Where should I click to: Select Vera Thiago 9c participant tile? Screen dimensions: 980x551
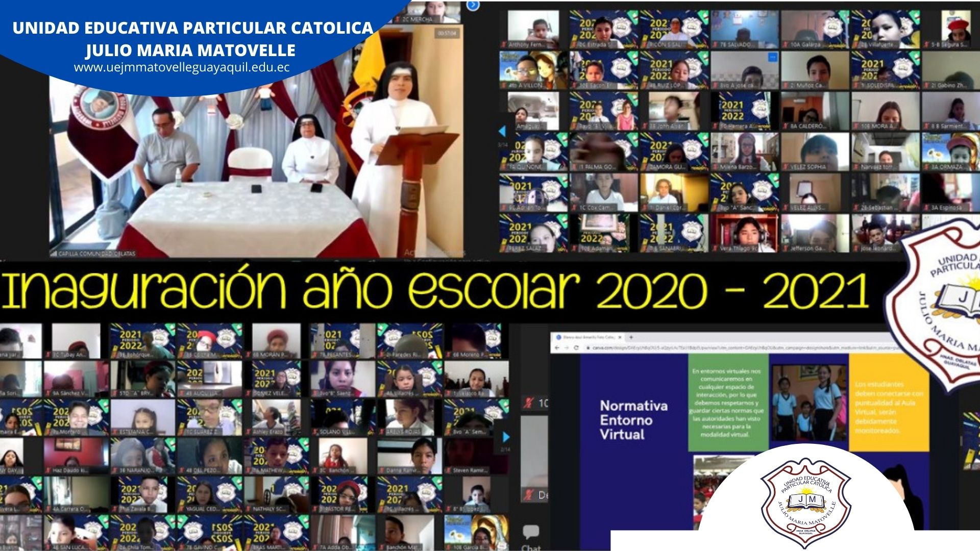click(x=744, y=233)
